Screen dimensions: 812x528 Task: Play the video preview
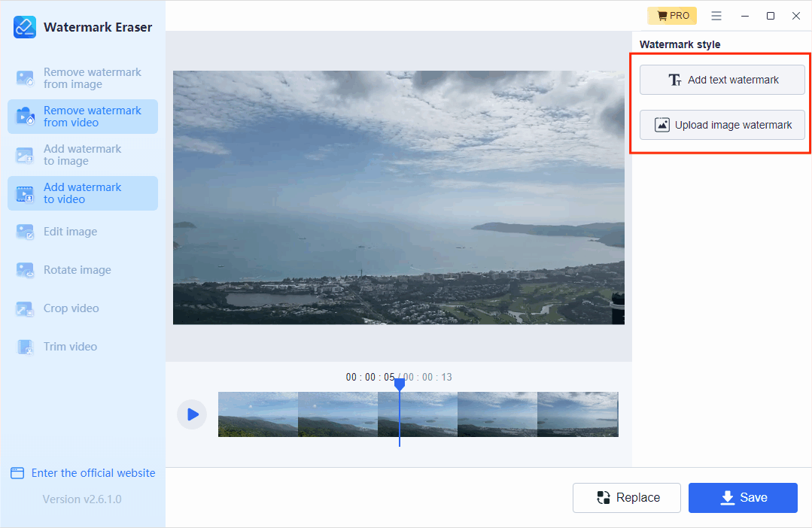(x=192, y=414)
